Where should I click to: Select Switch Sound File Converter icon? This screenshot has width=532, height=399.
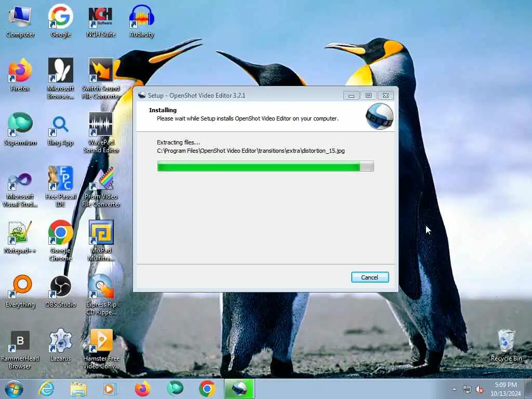tap(101, 79)
